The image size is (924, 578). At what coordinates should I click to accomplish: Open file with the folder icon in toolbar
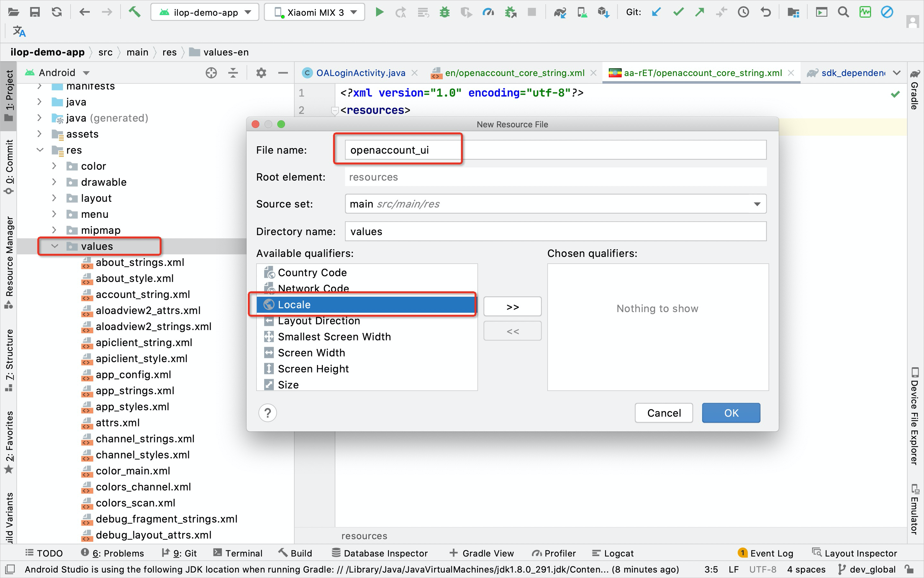click(13, 12)
